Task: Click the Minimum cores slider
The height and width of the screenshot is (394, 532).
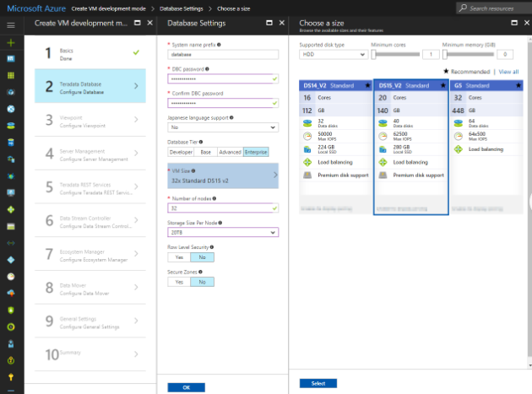Action: (x=395, y=54)
